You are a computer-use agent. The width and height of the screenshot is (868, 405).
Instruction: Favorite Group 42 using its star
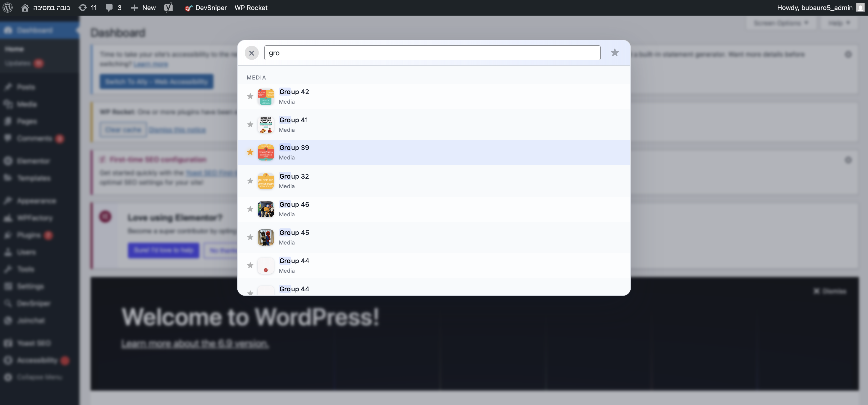(250, 96)
